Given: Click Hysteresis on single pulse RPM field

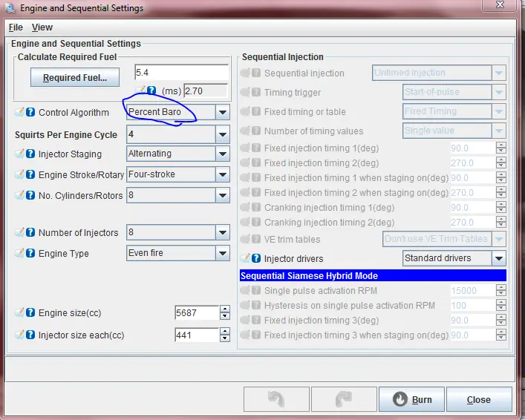Looking at the screenshot, I should (473, 305).
